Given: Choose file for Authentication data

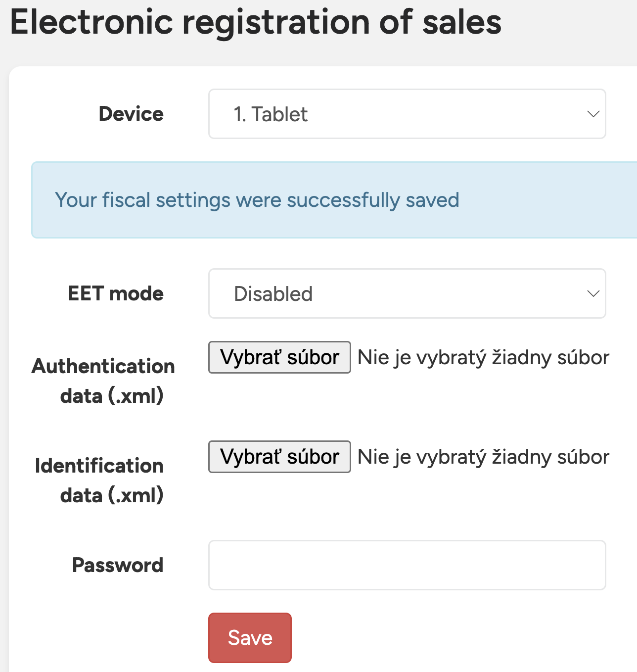Looking at the screenshot, I should 279,357.
